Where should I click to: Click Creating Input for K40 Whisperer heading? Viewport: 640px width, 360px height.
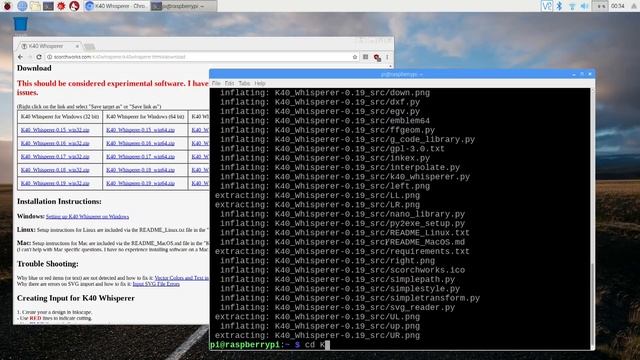(76, 298)
